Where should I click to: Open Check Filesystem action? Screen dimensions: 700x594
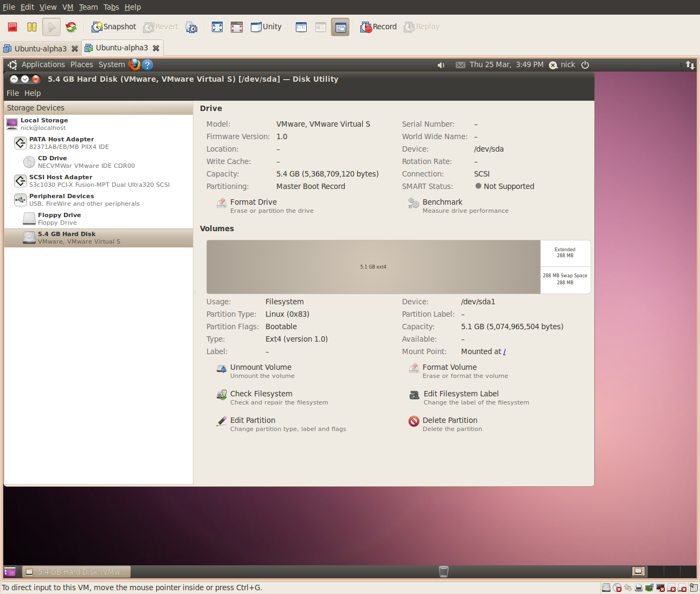click(x=261, y=394)
